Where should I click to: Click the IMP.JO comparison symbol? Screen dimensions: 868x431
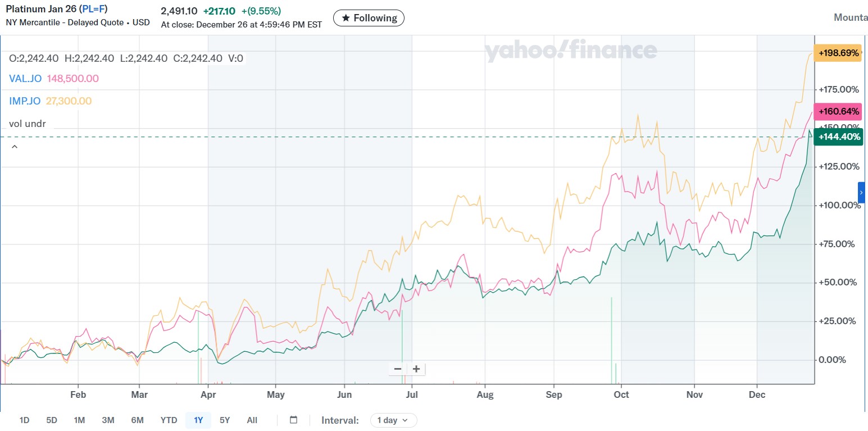point(25,101)
